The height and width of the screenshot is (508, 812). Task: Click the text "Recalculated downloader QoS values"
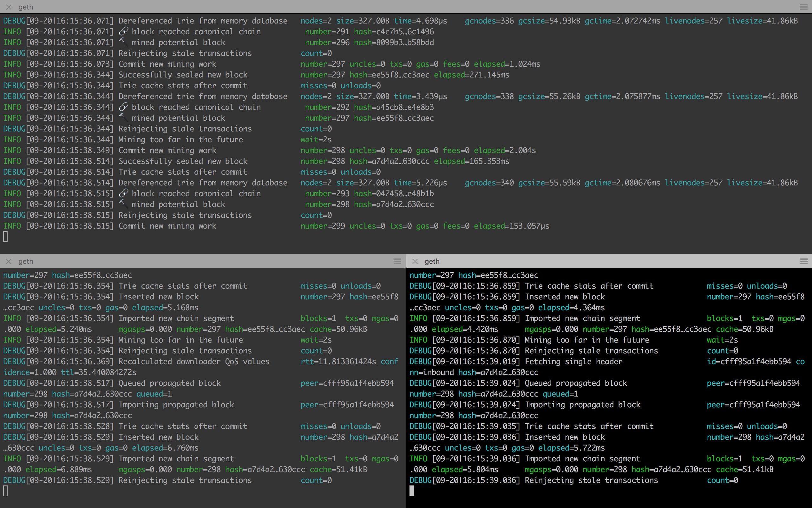194,362
